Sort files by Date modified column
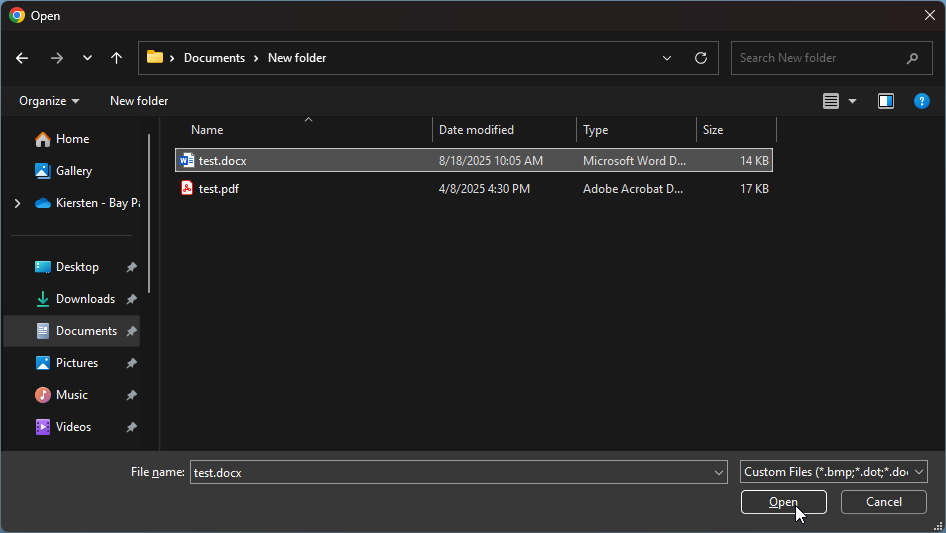This screenshot has height=533, width=946. point(476,130)
